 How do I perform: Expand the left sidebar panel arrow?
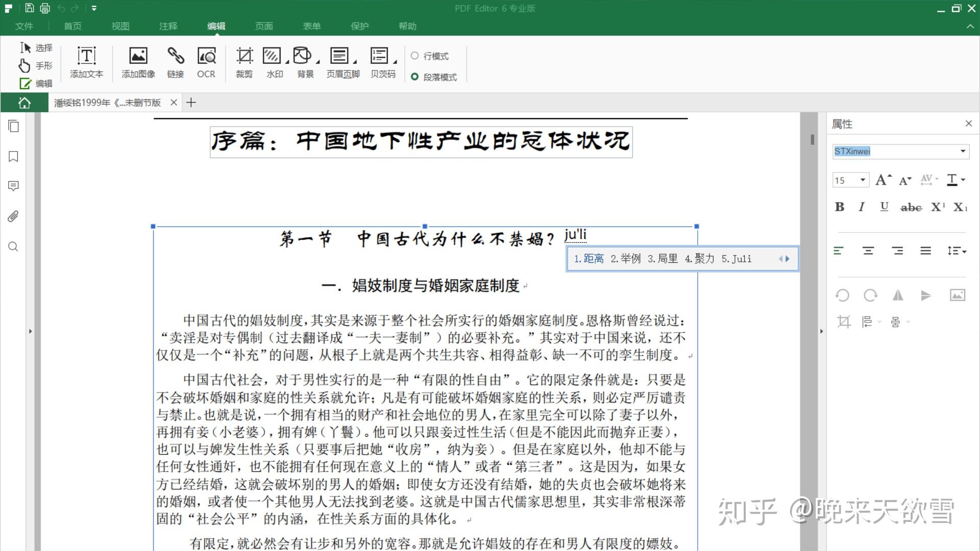point(30,331)
